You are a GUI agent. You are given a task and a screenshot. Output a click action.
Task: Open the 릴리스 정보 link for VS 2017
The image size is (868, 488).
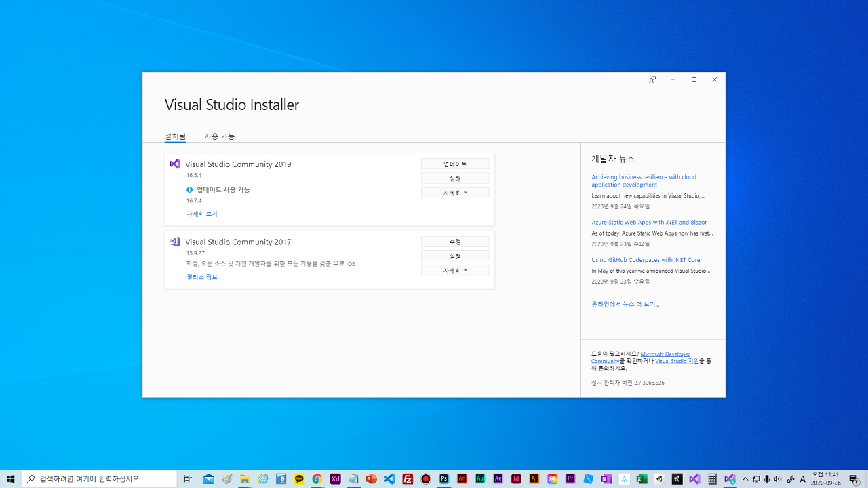click(x=202, y=277)
